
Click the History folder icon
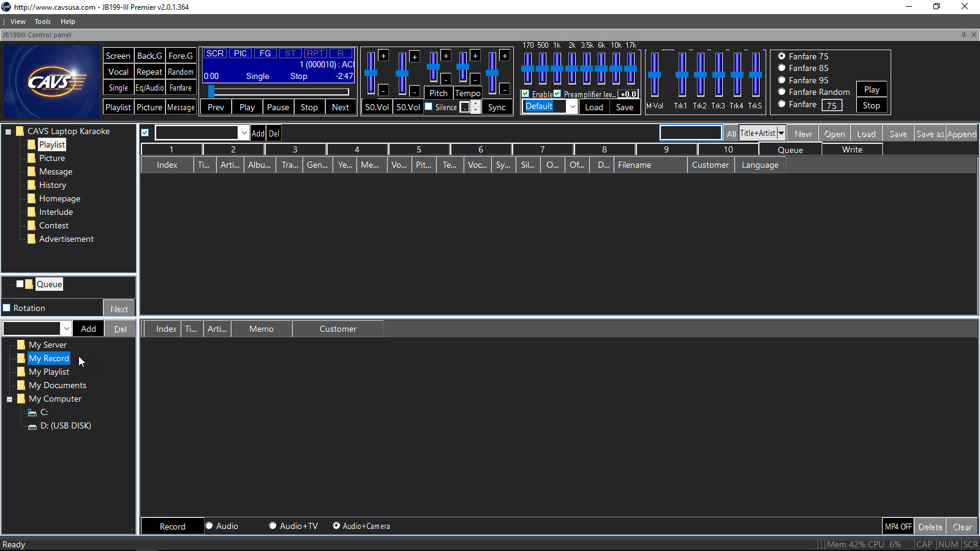pyautogui.click(x=31, y=185)
